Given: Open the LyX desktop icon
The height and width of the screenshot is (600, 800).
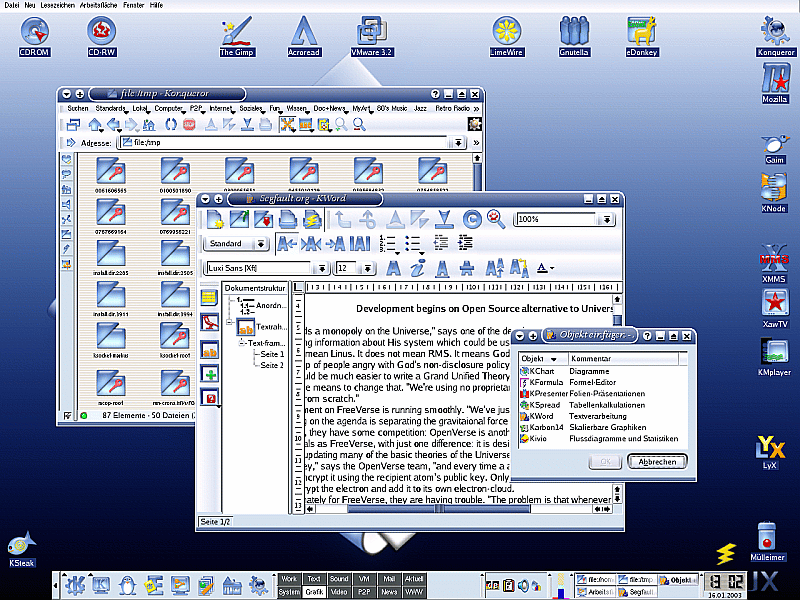Looking at the screenshot, I should pos(770,452).
